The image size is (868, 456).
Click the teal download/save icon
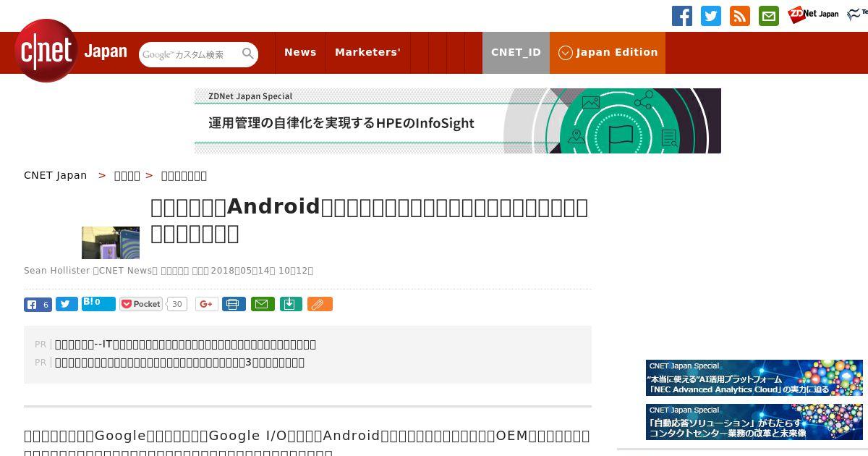pyautogui.click(x=290, y=304)
